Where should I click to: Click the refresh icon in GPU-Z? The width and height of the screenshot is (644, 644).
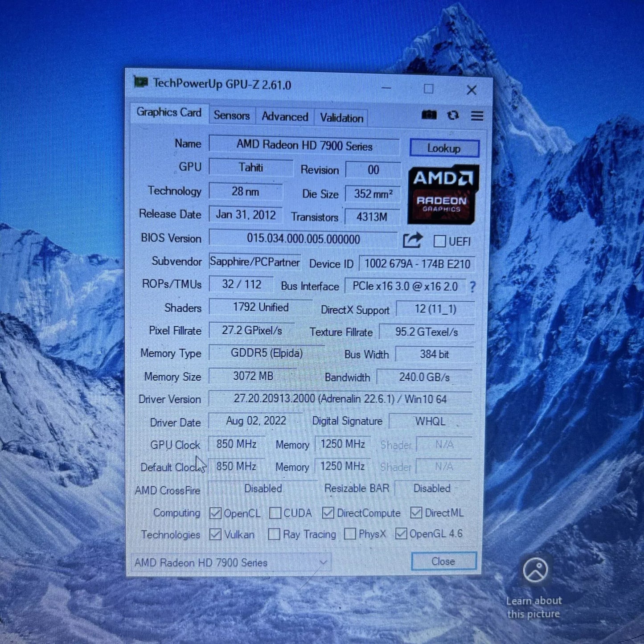click(x=453, y=115)
